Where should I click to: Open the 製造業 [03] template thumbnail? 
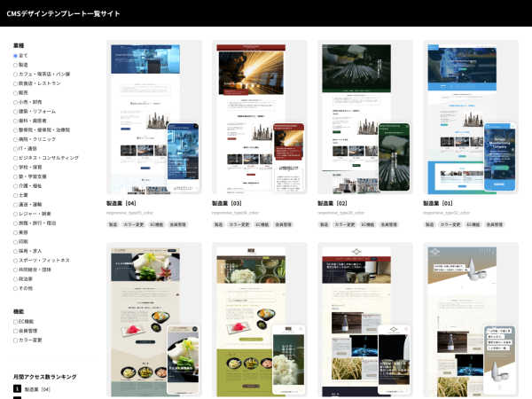tap(260, 117)
